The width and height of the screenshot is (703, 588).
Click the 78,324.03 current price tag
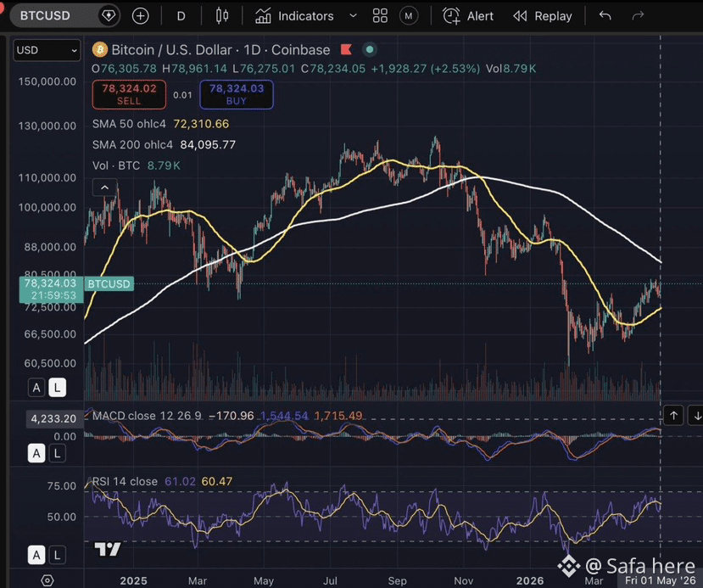51,289
